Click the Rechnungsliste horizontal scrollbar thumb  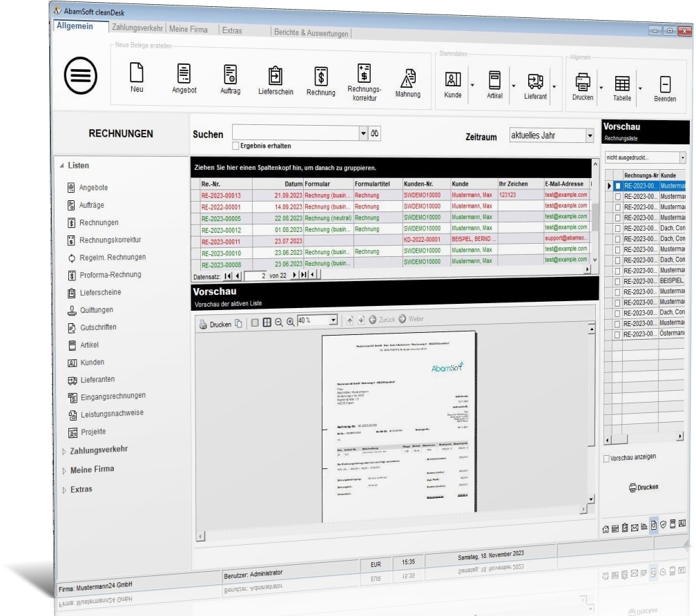[619, 439]
